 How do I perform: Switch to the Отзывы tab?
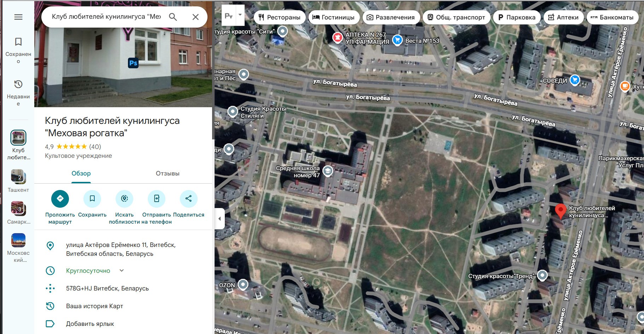168,173
